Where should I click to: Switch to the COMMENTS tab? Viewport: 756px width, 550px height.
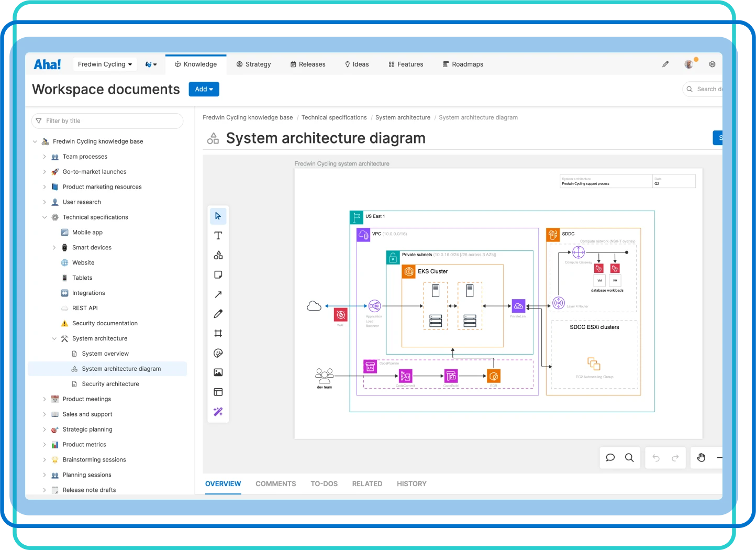276,484
